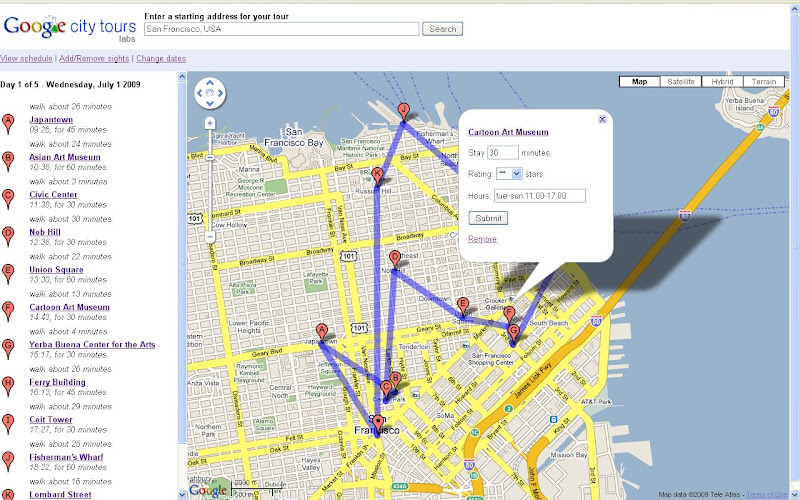Open Coit Tower link in schedule
The height and width of the screenshot is (500, 800).
51,419
